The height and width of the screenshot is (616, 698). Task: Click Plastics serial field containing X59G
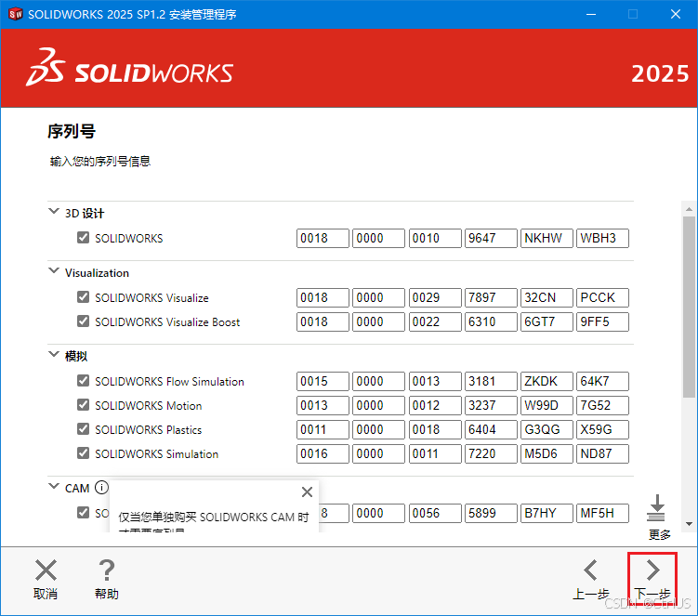[x=603, y=429]
